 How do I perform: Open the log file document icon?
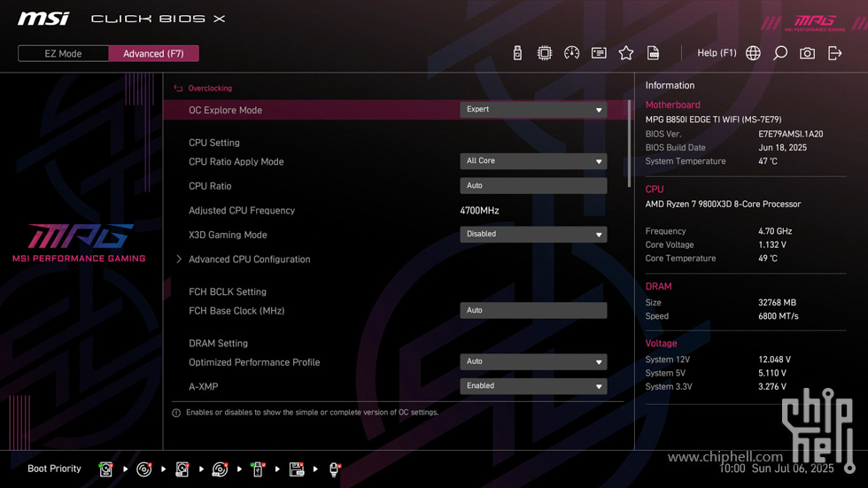tap(654, 53)
